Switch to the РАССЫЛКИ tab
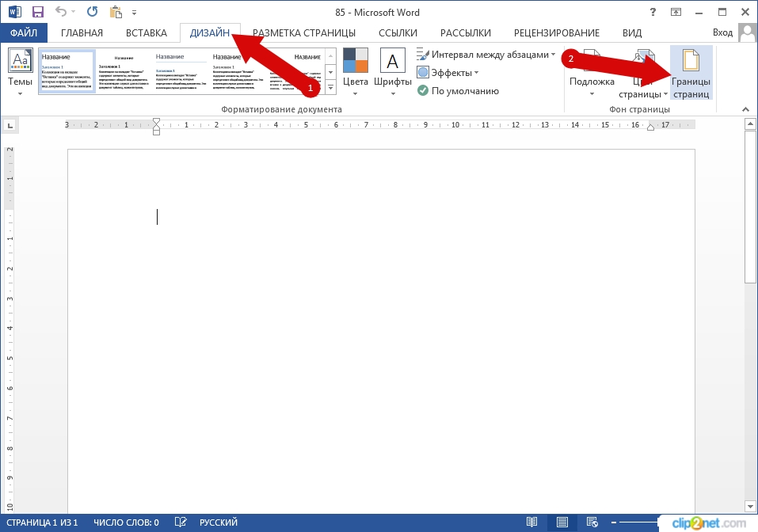Image resolution: width=758 pixels, height=532 pixels. pyautogui.click(x=465, y=33)
